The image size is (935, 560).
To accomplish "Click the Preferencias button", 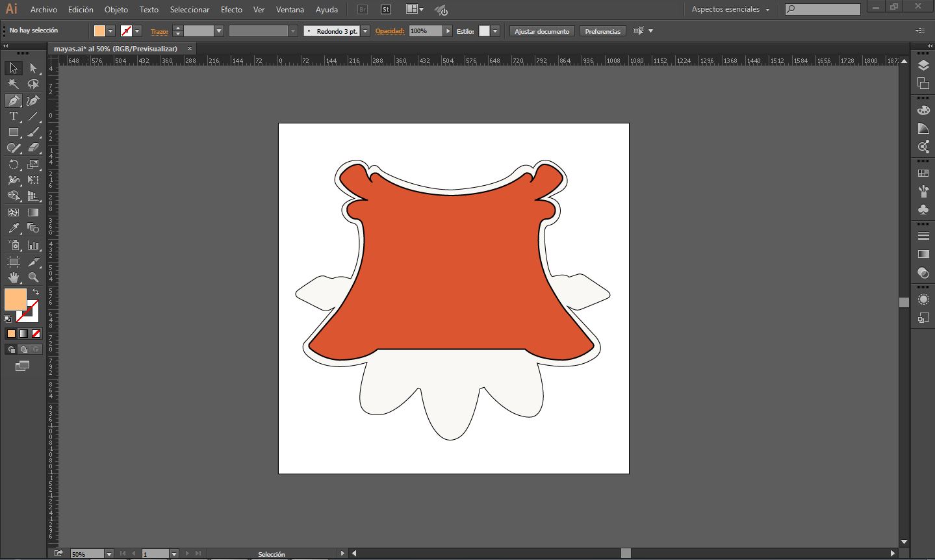I will (602, 31).
